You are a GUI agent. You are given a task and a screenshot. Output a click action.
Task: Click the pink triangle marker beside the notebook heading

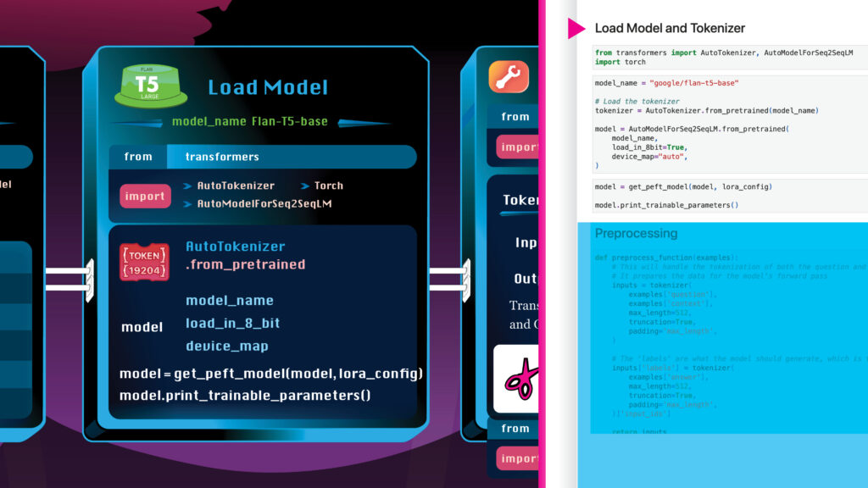click(576, 28)
